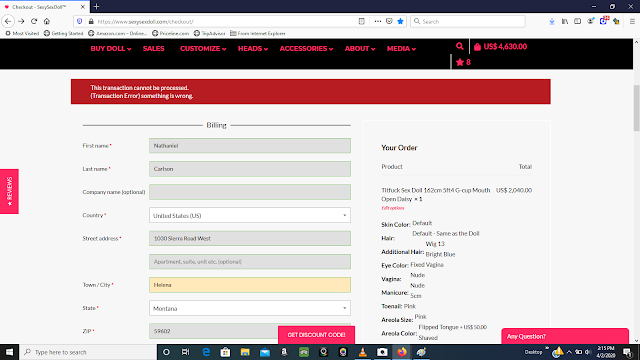Open the shopping cart showing US$ 4,630.00
Viewport: 640px width, 360px height.
[500, 47]
